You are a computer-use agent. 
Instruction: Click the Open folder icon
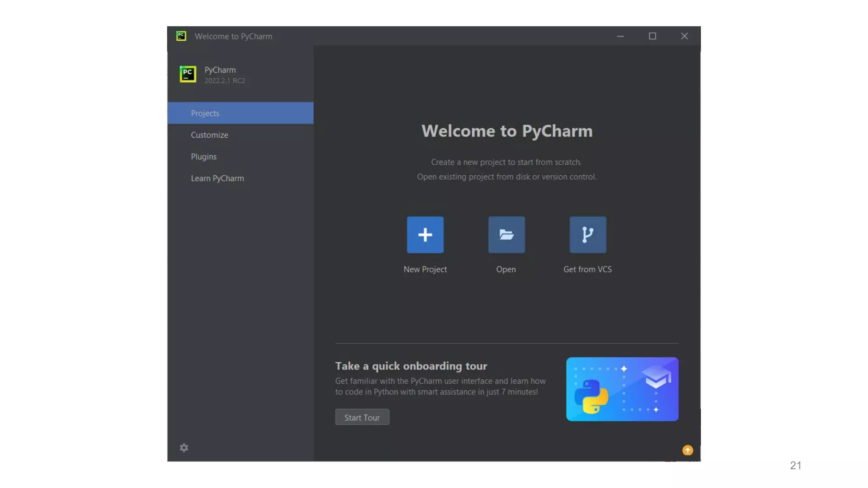pyautogui.click(x=506, y=235)
